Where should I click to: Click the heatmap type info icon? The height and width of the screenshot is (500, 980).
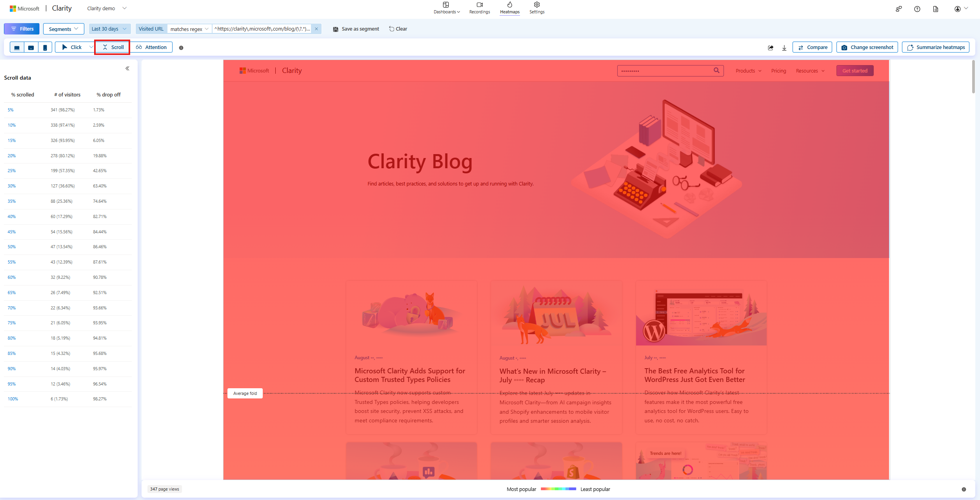click(181, 48)
